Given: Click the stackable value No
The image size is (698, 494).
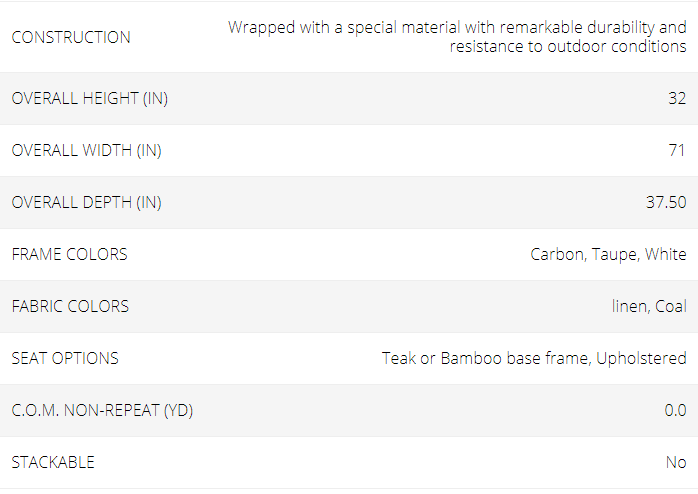Looking at the screenshot, I should pyautogui.click(x=676, y=463).
